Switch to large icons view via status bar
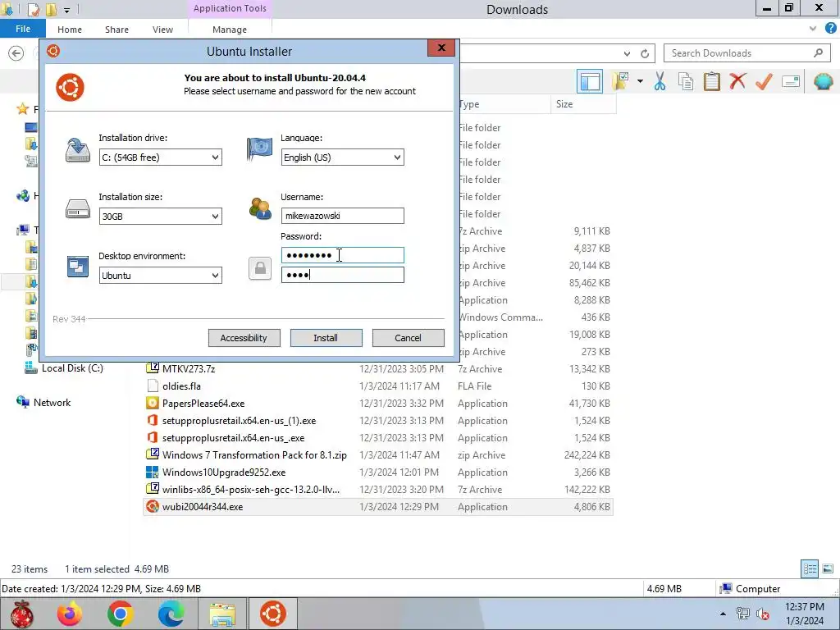 click(828, 569)
